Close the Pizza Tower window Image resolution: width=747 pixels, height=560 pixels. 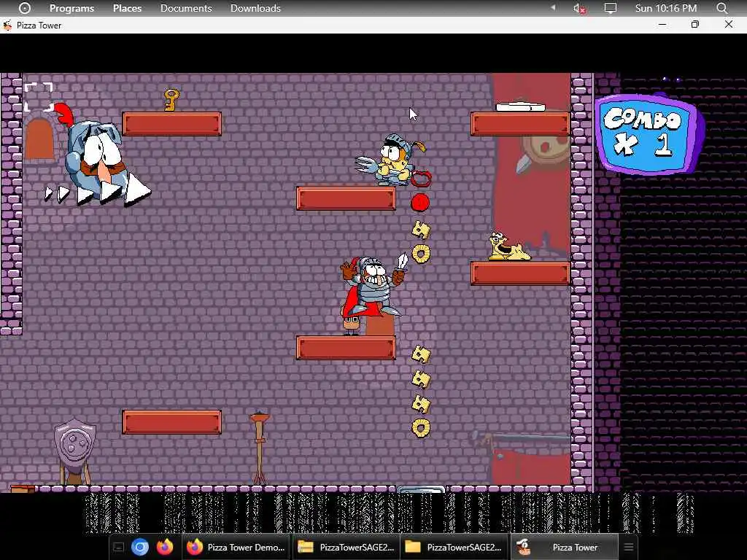pos(729,25)
